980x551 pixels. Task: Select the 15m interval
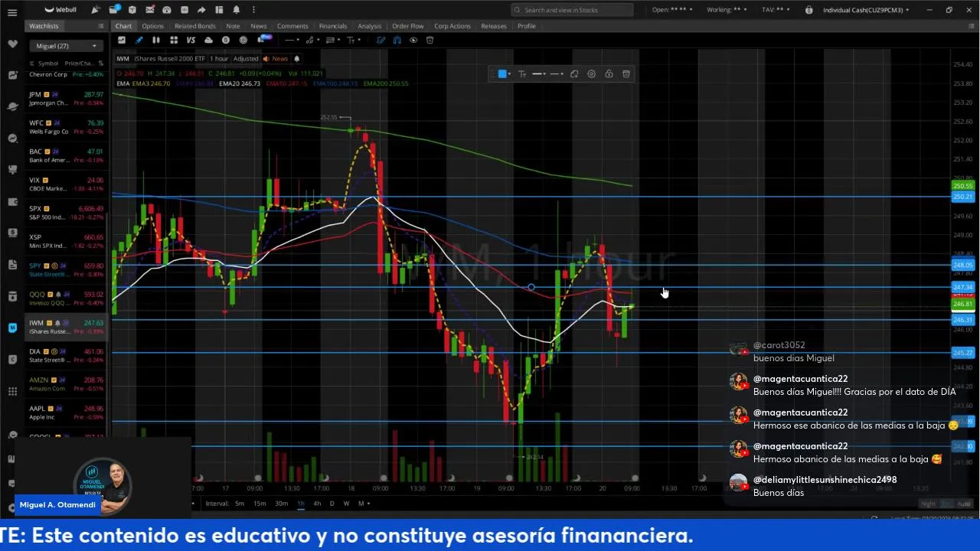(x=260, y=504)
